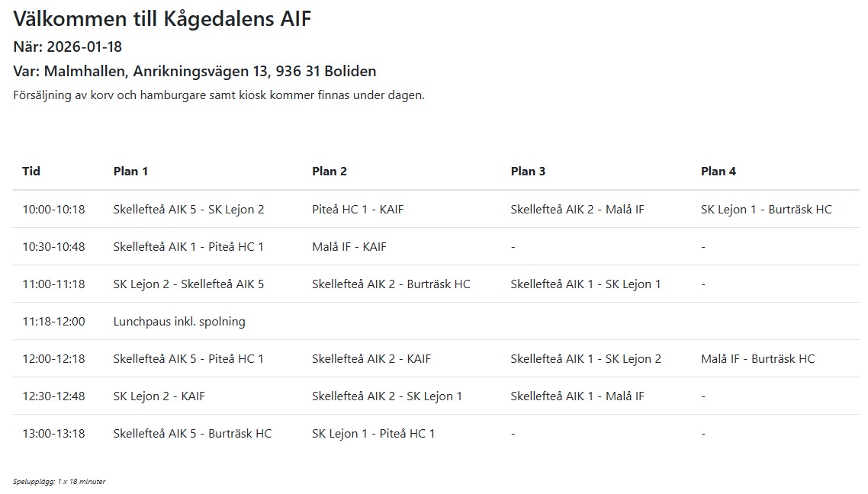Click match Skellefteå AIK 5 - SK Lejon 2

(x=188, y=209)
